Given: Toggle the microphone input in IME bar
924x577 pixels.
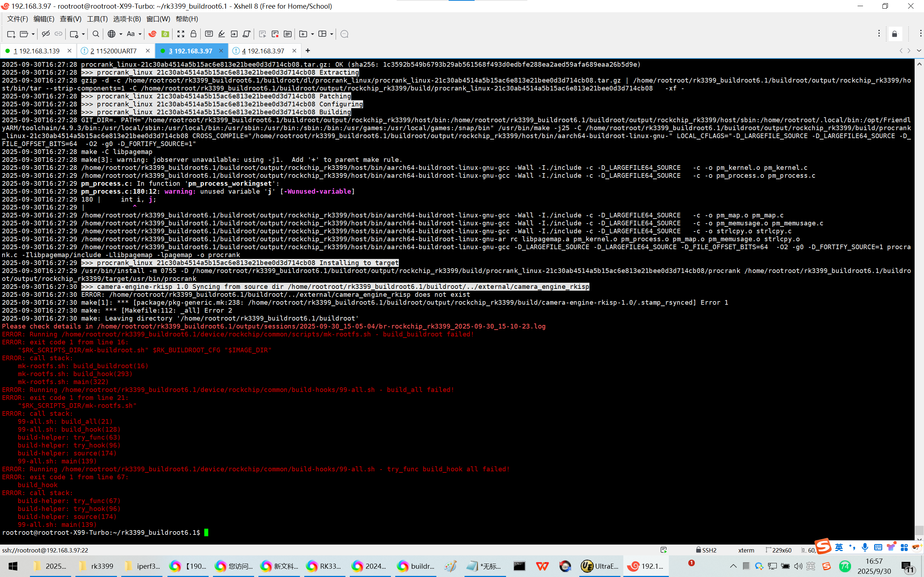Looking at the screenshot, I should click(865, 547).
